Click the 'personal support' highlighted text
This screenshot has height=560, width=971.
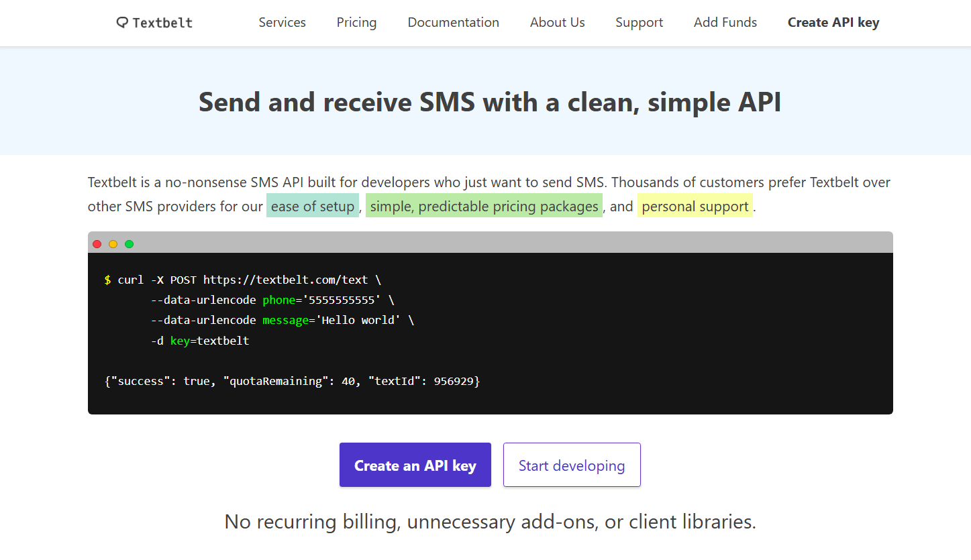click(x=695, y=205)
